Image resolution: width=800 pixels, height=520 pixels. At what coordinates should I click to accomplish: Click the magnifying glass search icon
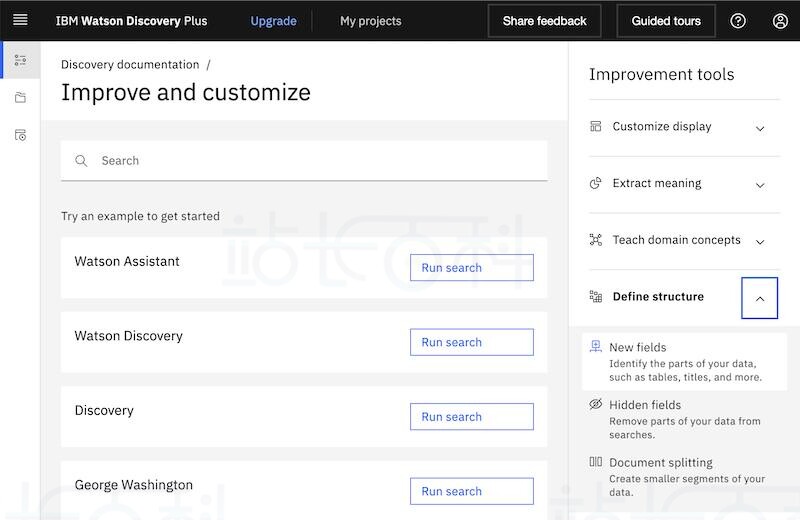(x=81, y=161)
